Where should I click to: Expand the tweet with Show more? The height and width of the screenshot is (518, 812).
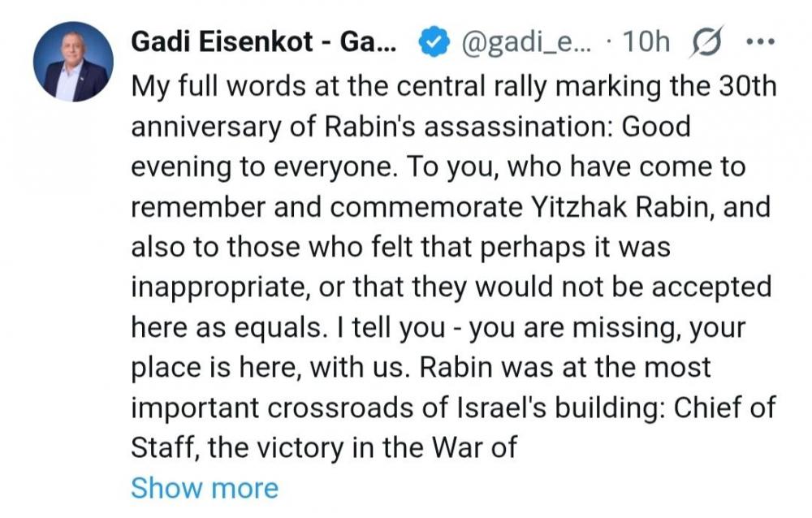pyautogui.click(x=204, y=488)
